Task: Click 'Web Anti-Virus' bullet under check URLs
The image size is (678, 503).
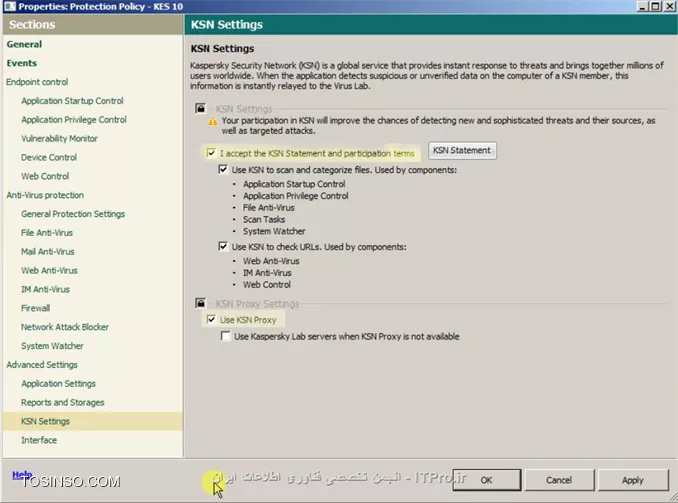Action: [x=271, y=261]
